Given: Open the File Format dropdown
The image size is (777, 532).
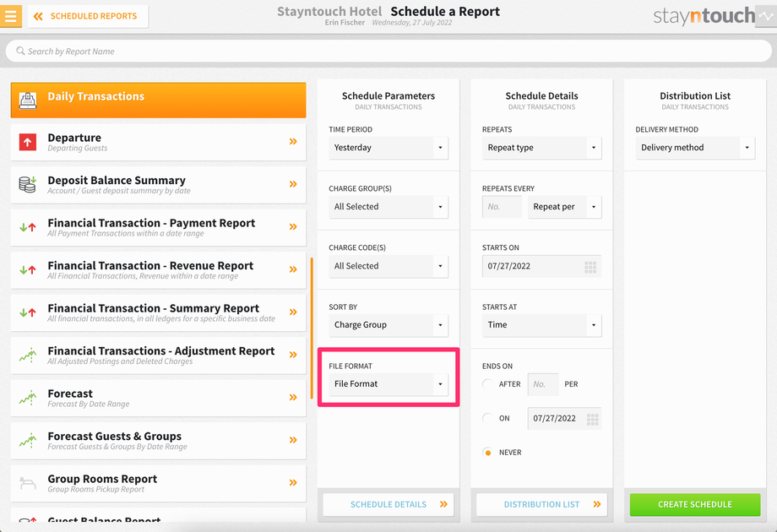Looking at the screenshot, I should click(388, 384).
